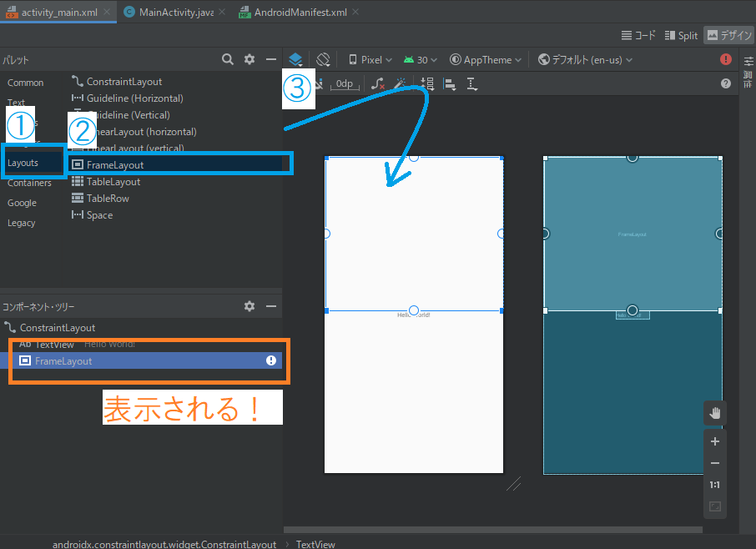The height and width of the screenshot is (549, 756).
Task: Switch to the MainActivity.java tab
Action: (173, 13)
